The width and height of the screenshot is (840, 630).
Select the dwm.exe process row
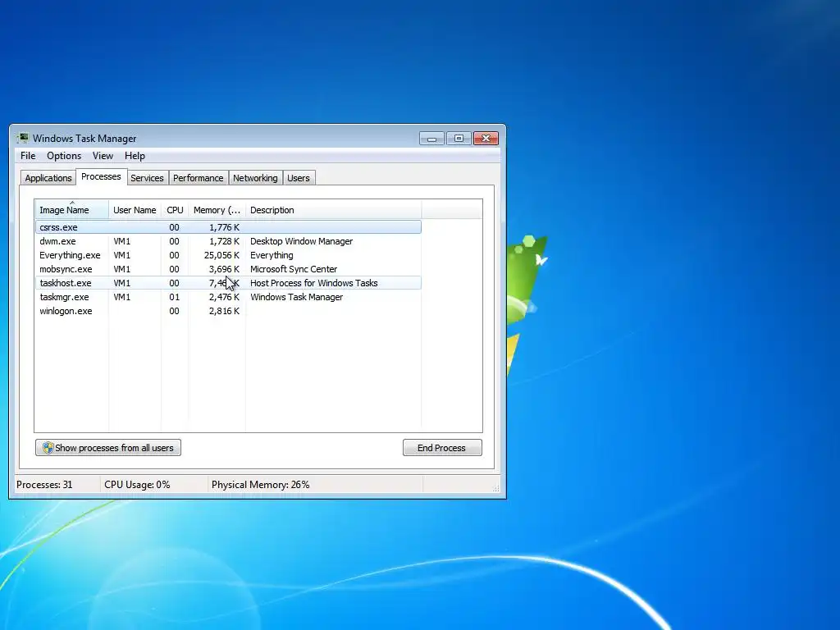pyautogui.click(x=228, y=241)
